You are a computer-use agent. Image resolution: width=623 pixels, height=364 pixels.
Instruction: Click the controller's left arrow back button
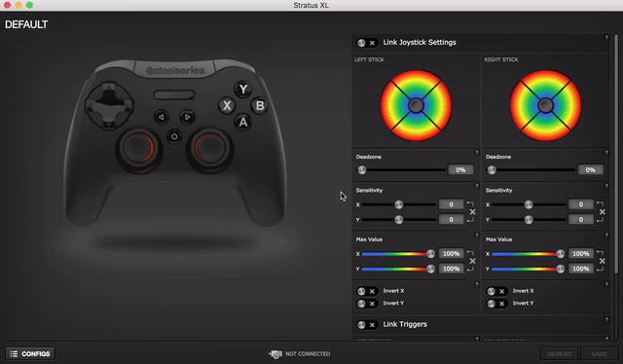tap(161, 117)
